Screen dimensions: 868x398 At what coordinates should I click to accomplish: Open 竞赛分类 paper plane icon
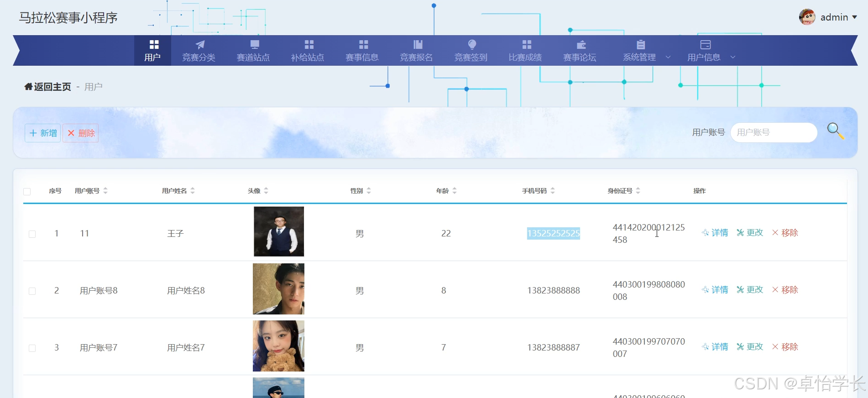pyautogui.click(x=200, y=44)
